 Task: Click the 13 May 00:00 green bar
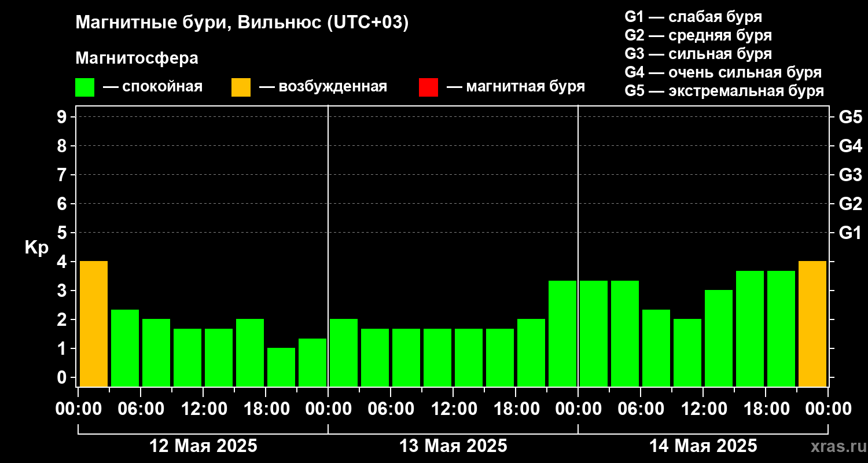coord(344,352)
